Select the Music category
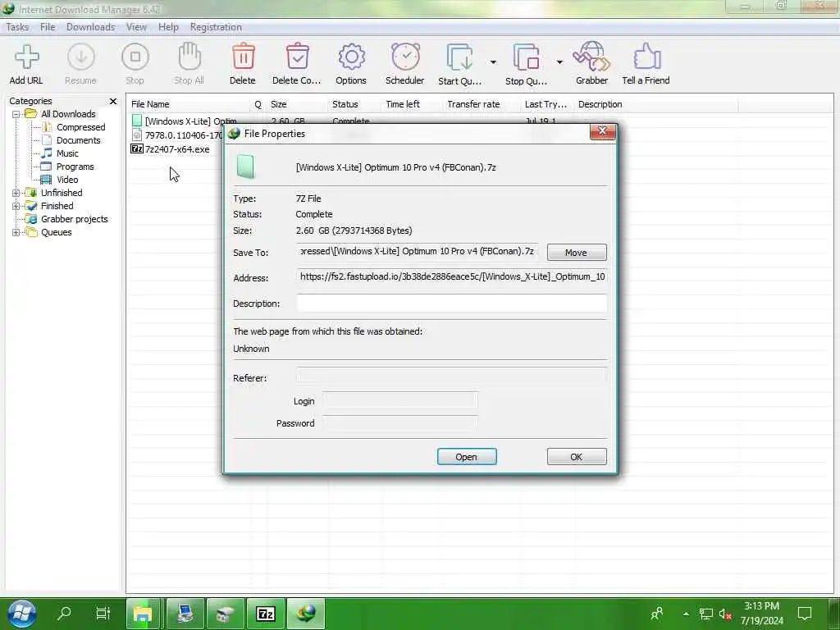840x630 pixels. 67,153
